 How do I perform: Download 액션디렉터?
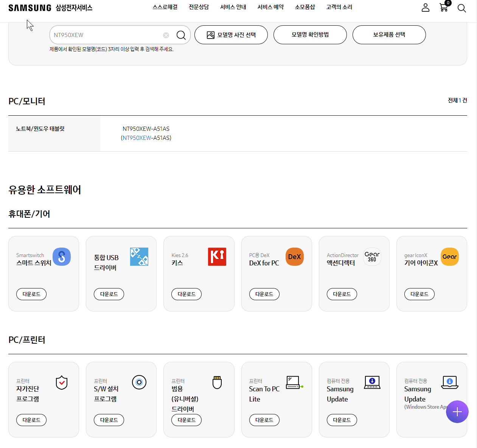tap(342, 294)
